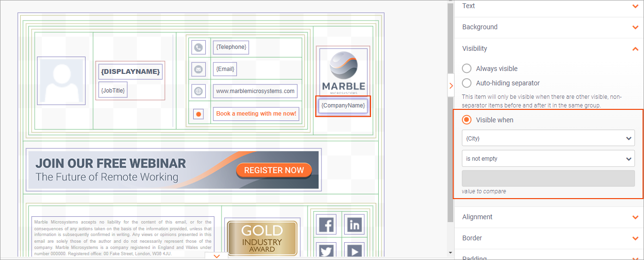Open the 'is not empty' condition dropdown

coord(548,159)
